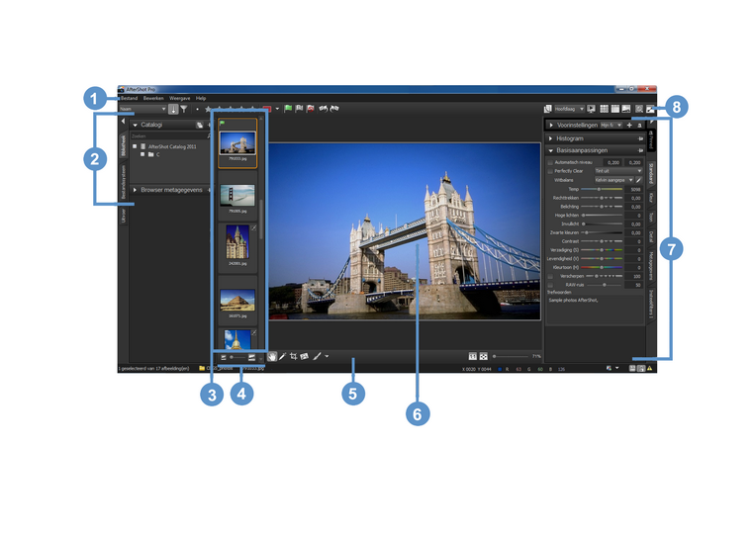This screenshot has height=535, width=756.
Task: Select the Golden Gate bridge thumbnail
Action: pyautogui.click(x=237, y=195)
